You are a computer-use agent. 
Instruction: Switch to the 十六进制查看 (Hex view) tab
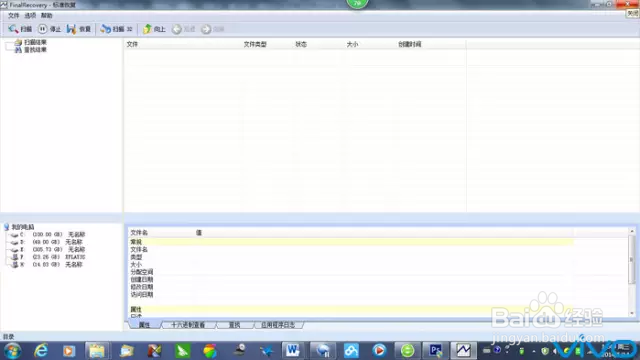pos(188,325)
